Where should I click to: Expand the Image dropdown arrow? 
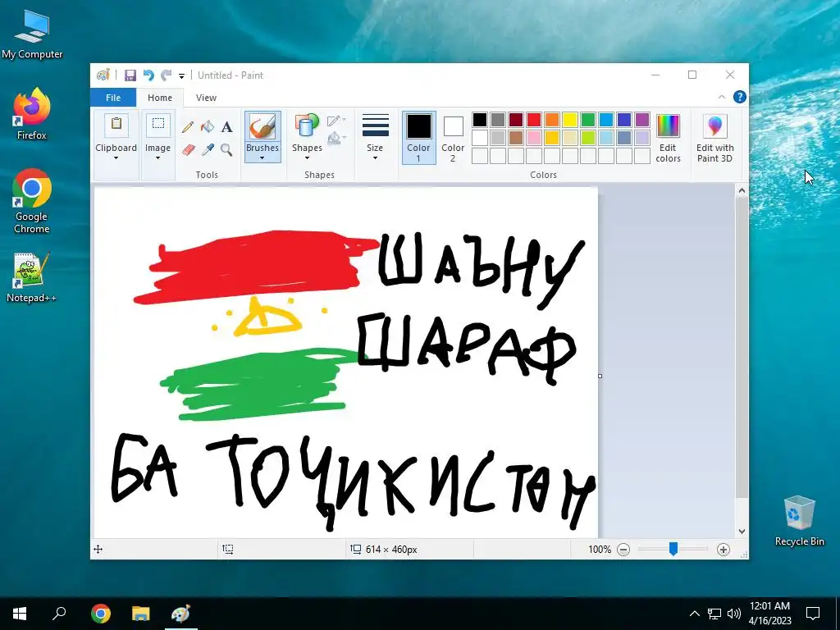(158, 158)
